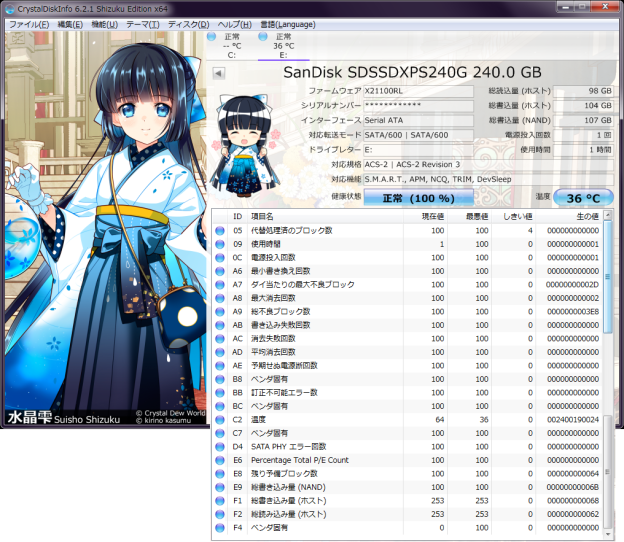The image size is (624, 542).
Task: Click the status orb above the E: drive
Action: pos(263,37)
